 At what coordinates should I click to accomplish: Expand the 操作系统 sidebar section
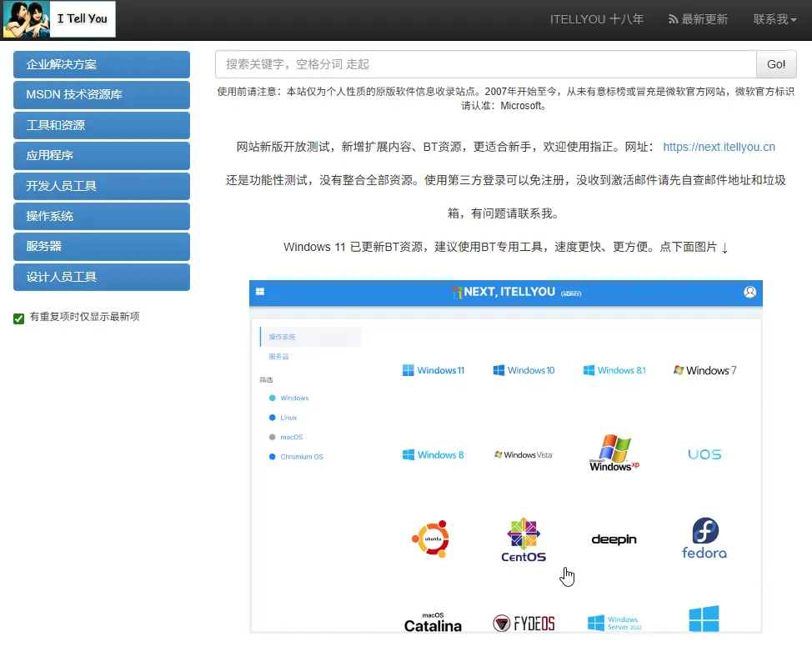click(x=102, y=216)
